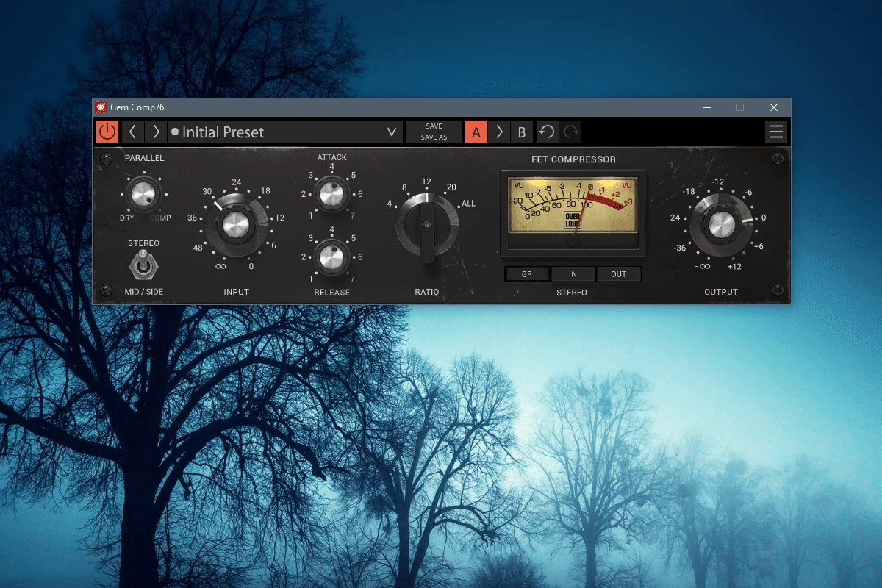
Task: Toggle the plugin power bypass button
Action: [107, 132]
